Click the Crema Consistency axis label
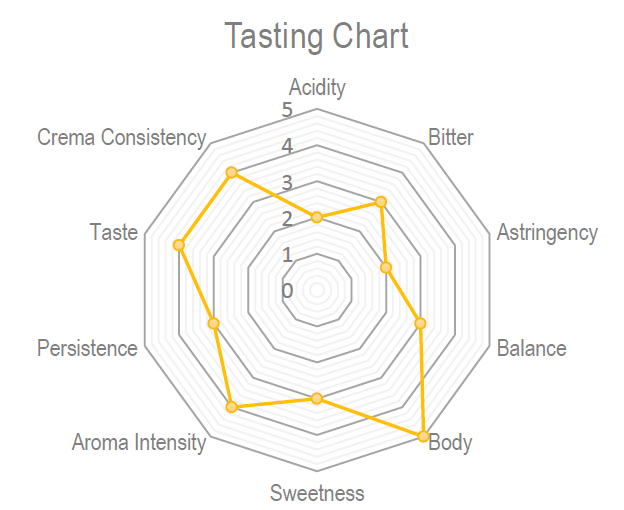This screenshot has height=510, width=624. point(121,137)
